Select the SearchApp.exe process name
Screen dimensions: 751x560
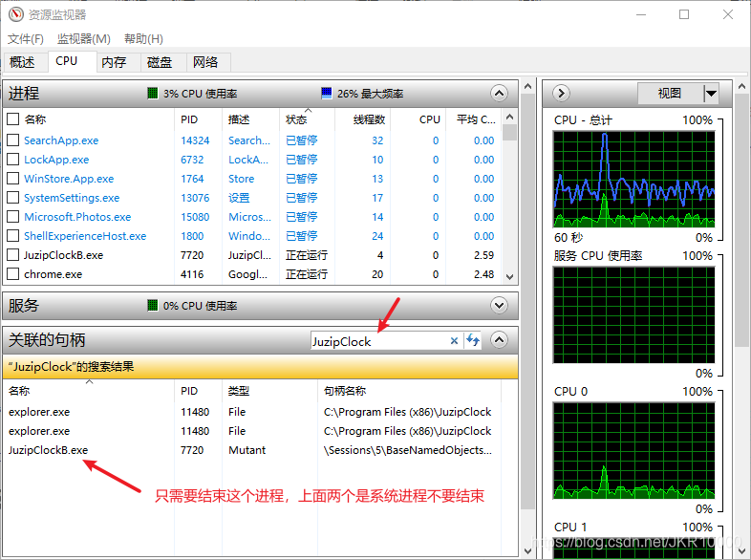(x=61, y=140)
